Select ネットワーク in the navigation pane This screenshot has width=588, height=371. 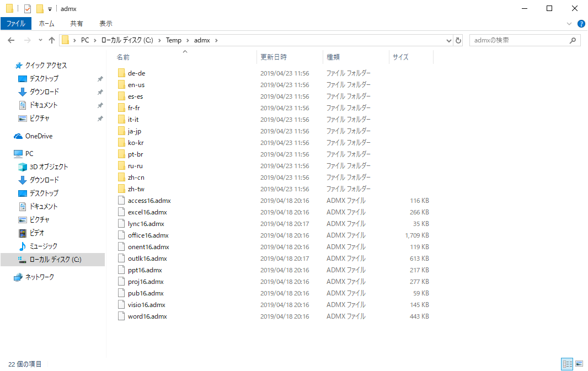[x=39, y=277]
